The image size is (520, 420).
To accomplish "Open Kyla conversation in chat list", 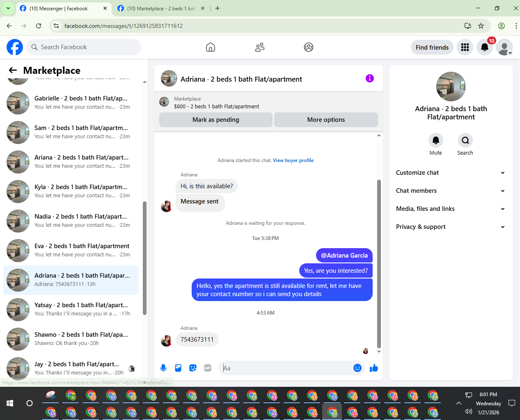I will pos(71,192).
